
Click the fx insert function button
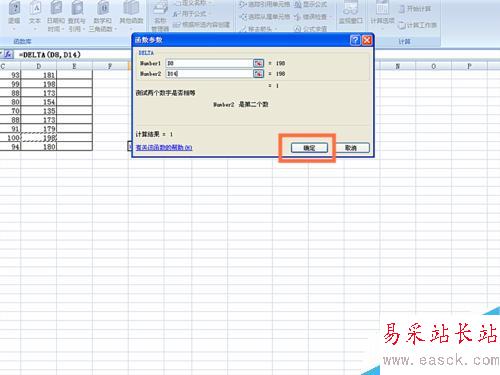click(x=8, y=54)
